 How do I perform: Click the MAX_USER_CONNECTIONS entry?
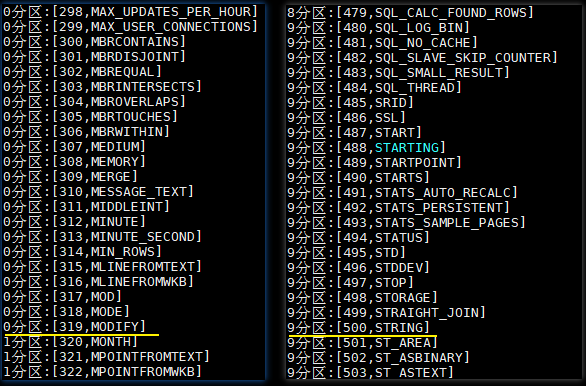pyautogui.click(x=130, y=27)
